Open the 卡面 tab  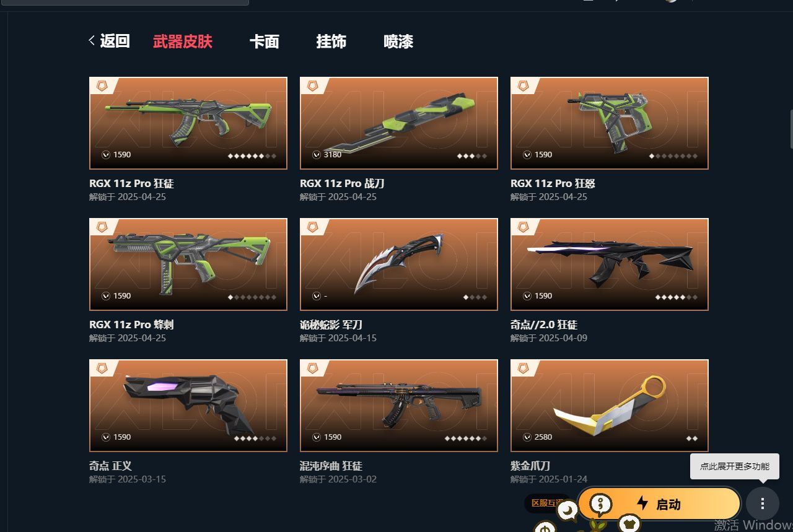point(265,41)
